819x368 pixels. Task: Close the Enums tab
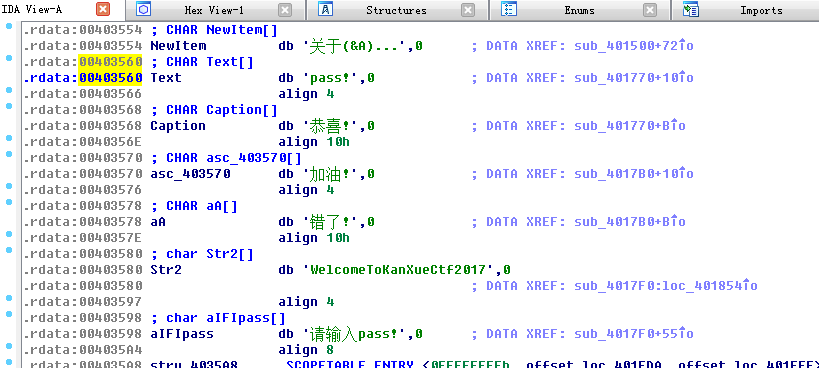(x=650, y=10)
